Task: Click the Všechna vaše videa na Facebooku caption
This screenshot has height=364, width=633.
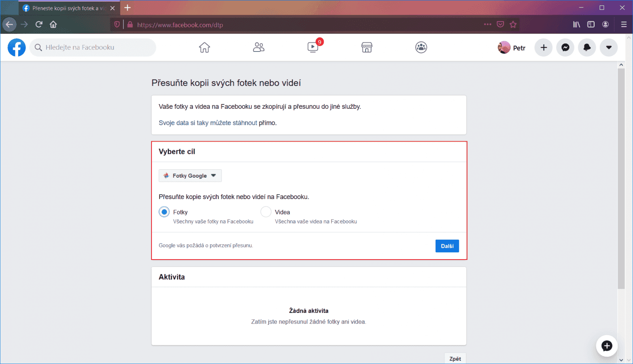Action: [x=316, y=222]
